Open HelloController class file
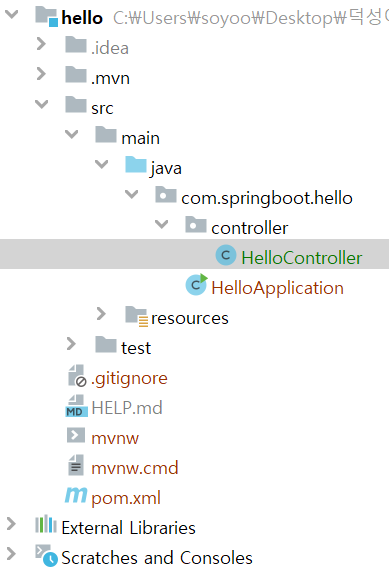The height and width of the screenshot is (582, 389). tap(302, 258)
